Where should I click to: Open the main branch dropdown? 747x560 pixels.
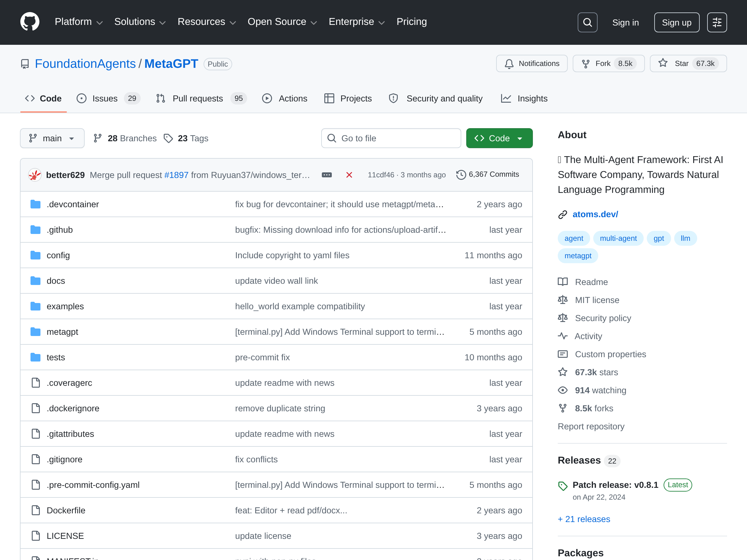pyautogui.click(x=52, y=138)
